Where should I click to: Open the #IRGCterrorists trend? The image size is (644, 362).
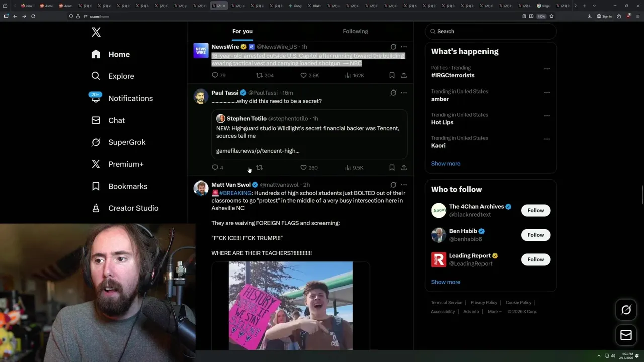[453, 75]
